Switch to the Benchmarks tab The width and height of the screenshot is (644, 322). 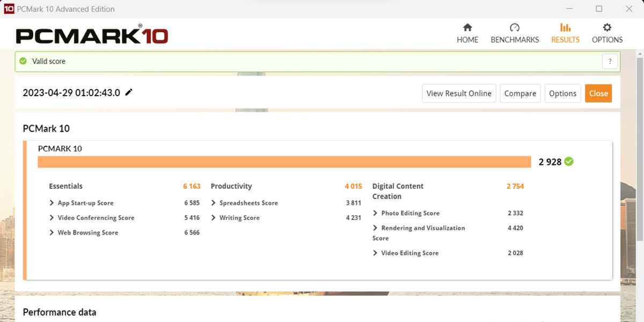pyautogui.click(x=515, y=33)
